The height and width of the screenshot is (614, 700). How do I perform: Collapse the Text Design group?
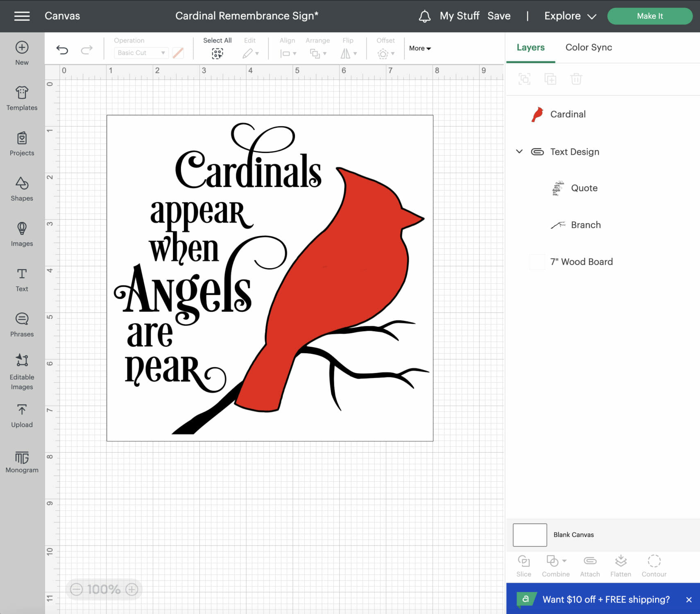coord(519,151)
